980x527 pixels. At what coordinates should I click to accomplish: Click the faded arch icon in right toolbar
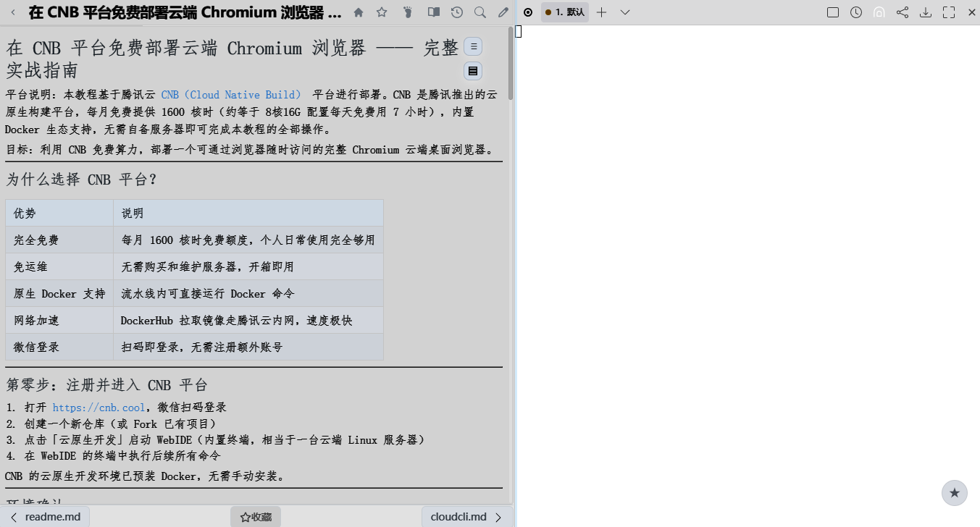pyautogui.click(x=879, y=12)
